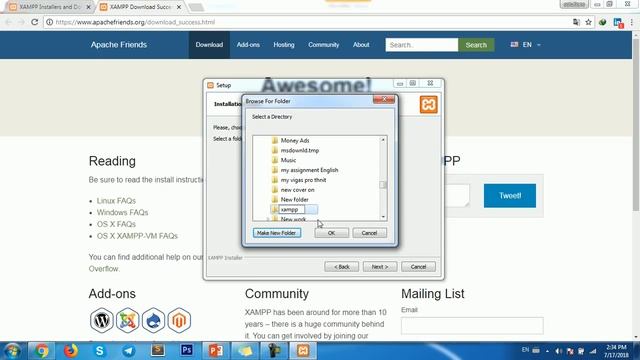This screenshot has height=360, width=640.
Task: Select the New folder entry
Action: point(294,200)
